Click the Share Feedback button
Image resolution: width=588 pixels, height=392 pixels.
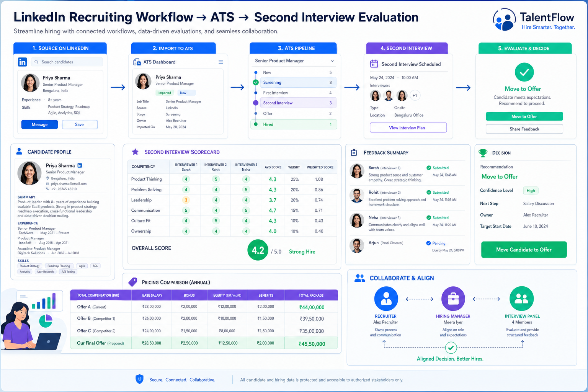tap(524, 129)
